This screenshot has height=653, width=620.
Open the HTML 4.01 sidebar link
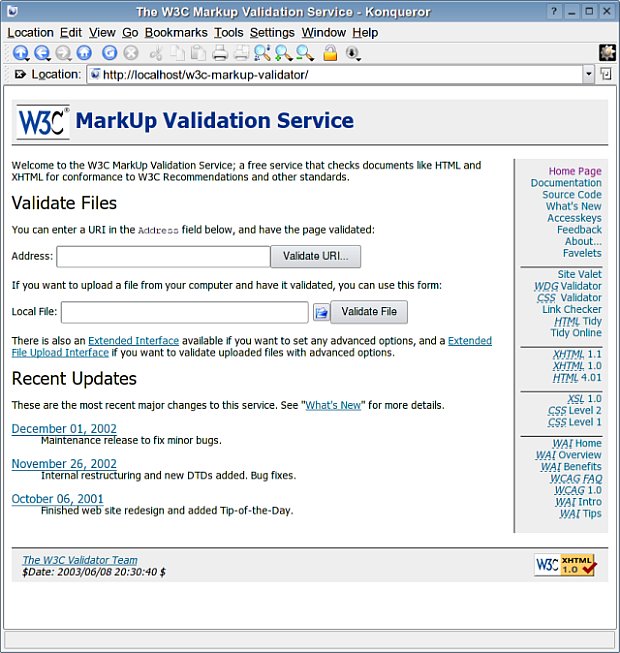coord(577,378)
